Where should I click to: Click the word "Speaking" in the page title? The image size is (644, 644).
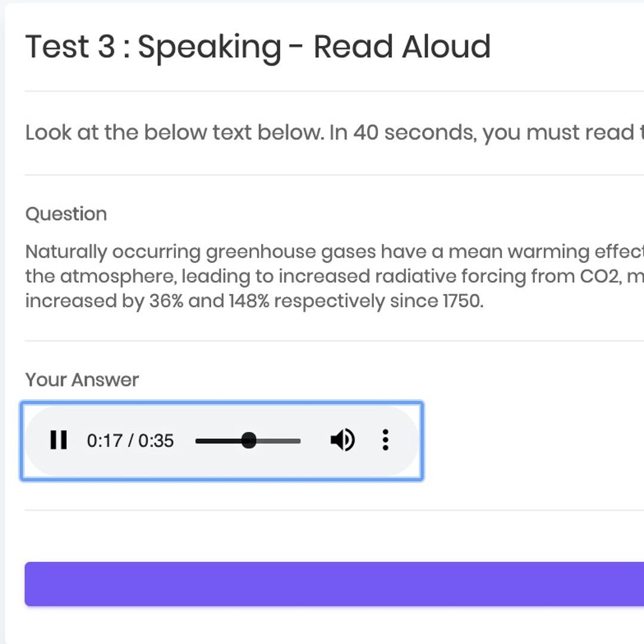point(209,47)
